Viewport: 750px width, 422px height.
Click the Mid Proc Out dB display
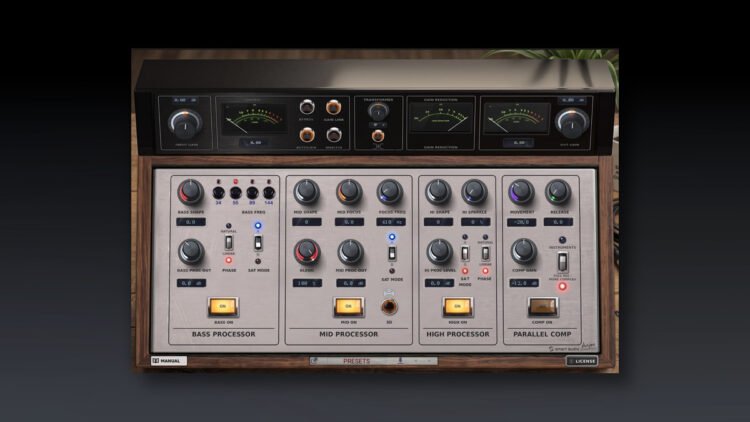pos(351,283)
